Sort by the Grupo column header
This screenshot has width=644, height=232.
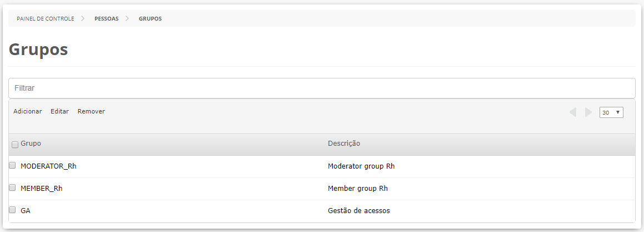31,144
